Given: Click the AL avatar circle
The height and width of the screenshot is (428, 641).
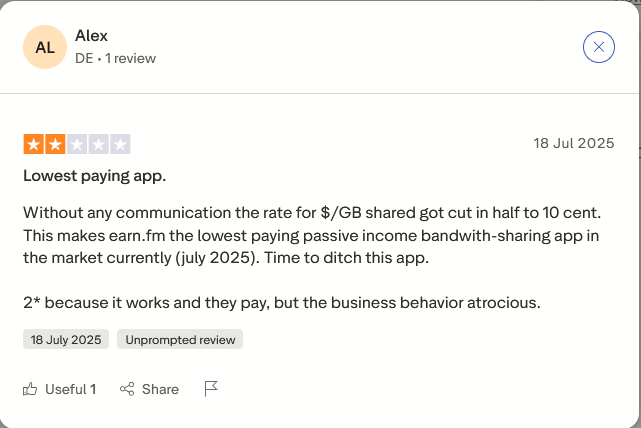Looking at the screenshot, I should (x=45, y=47).
